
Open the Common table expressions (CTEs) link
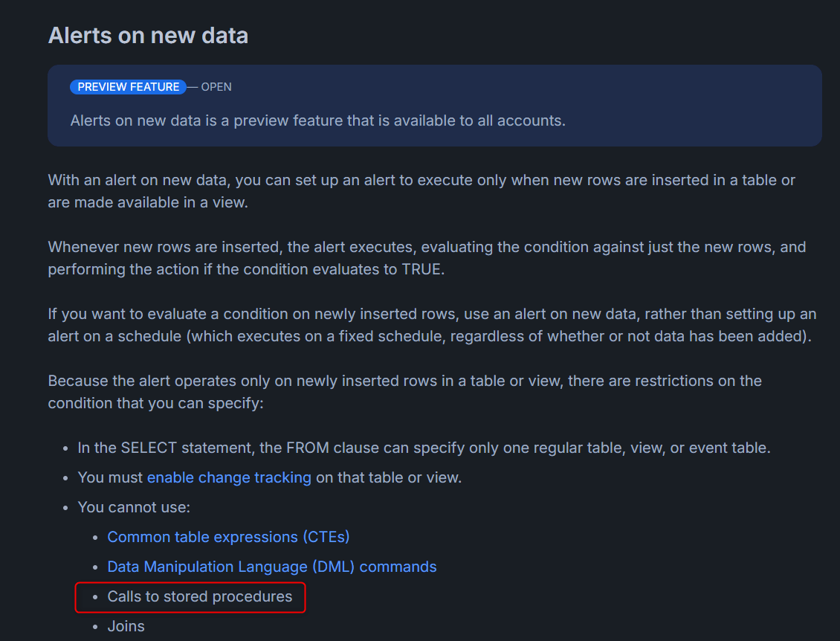(228, 537)
